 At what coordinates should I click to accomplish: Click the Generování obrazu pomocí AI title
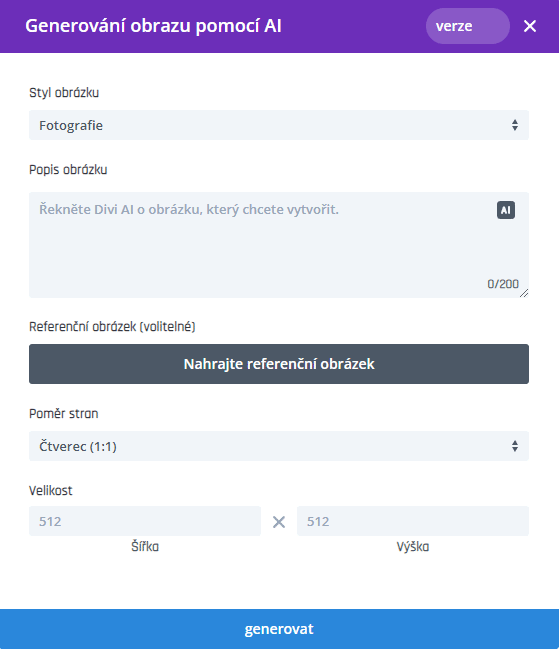coord(154,26)
